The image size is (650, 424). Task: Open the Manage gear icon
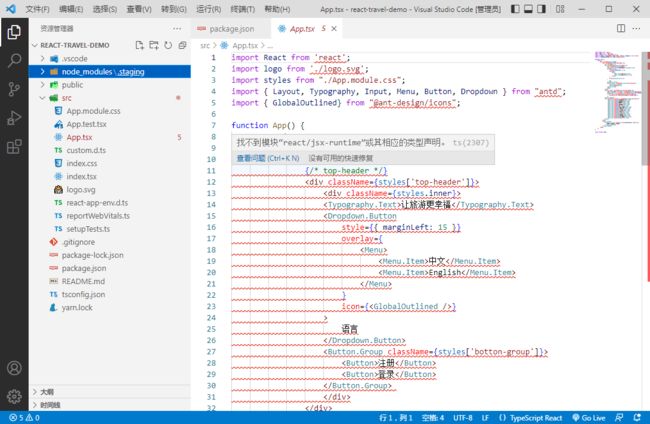pos(14,396)
